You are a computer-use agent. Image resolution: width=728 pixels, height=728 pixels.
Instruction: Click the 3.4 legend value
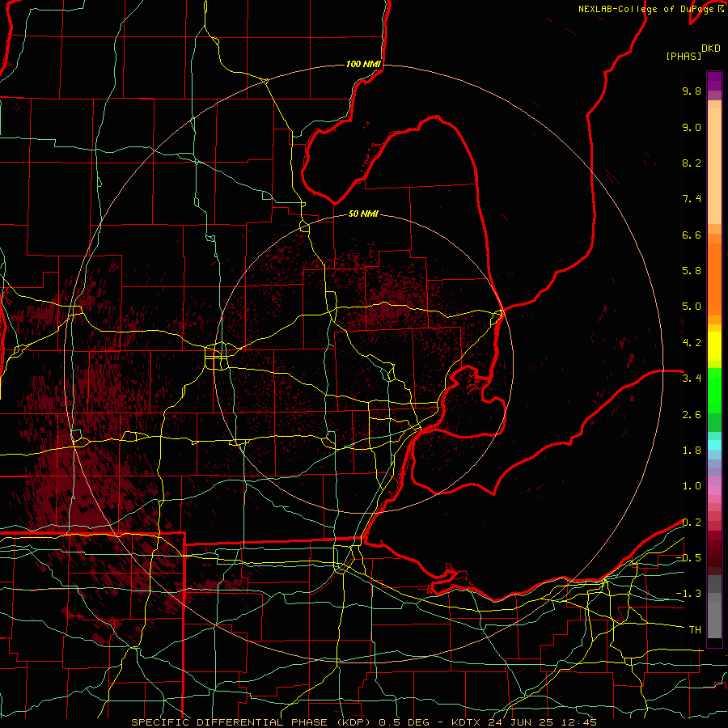click(x=692, y=379)
